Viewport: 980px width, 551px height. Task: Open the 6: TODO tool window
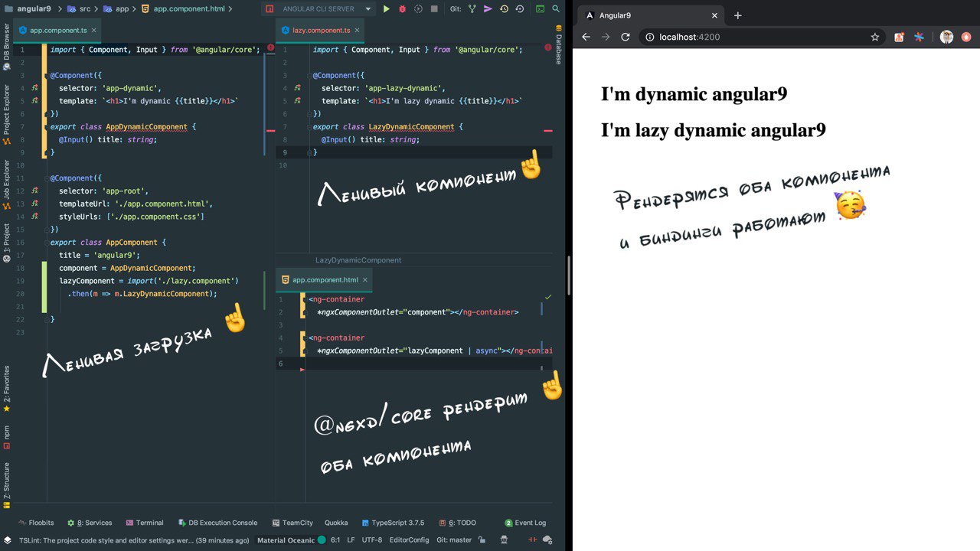click(458, 523)
